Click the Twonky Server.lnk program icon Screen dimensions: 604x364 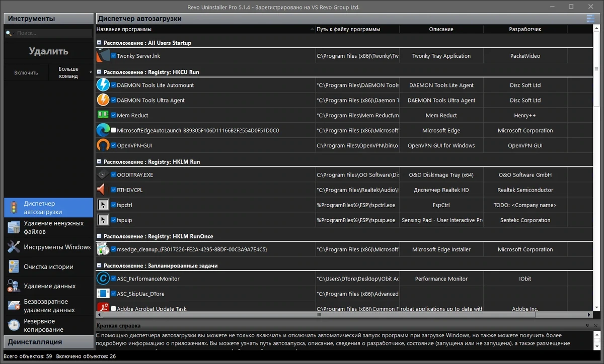tap(103, 55)
